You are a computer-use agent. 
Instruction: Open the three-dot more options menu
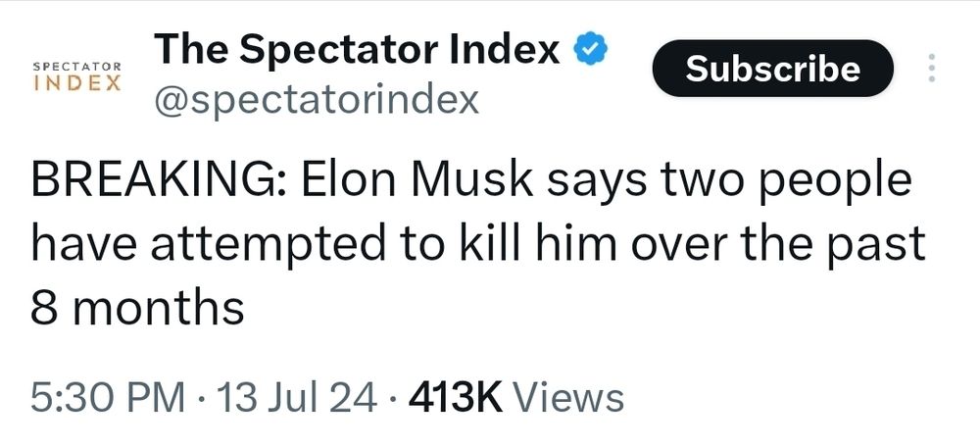click(932, 68)
